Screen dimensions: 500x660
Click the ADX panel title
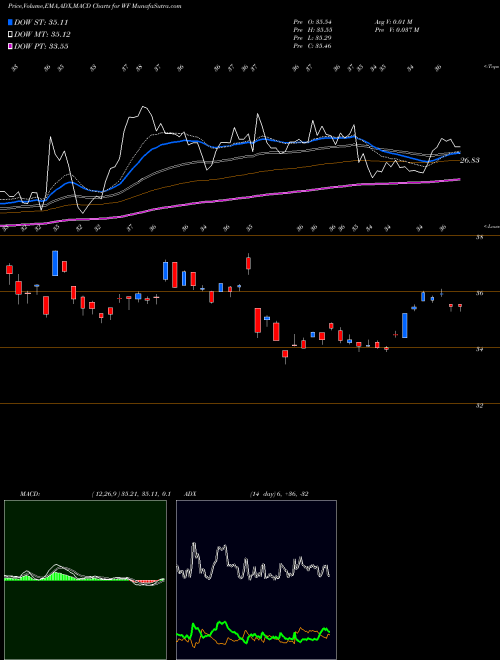(x=190, y=494)
